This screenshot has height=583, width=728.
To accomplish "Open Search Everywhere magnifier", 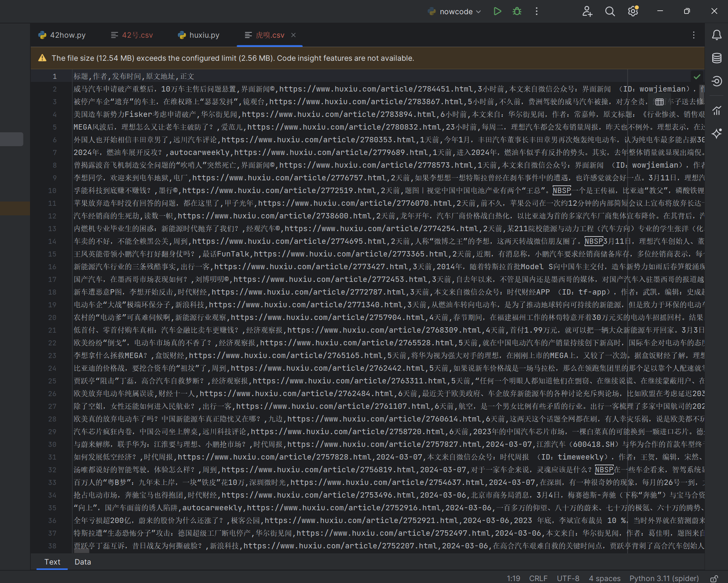I will click(x=610, y=11).
